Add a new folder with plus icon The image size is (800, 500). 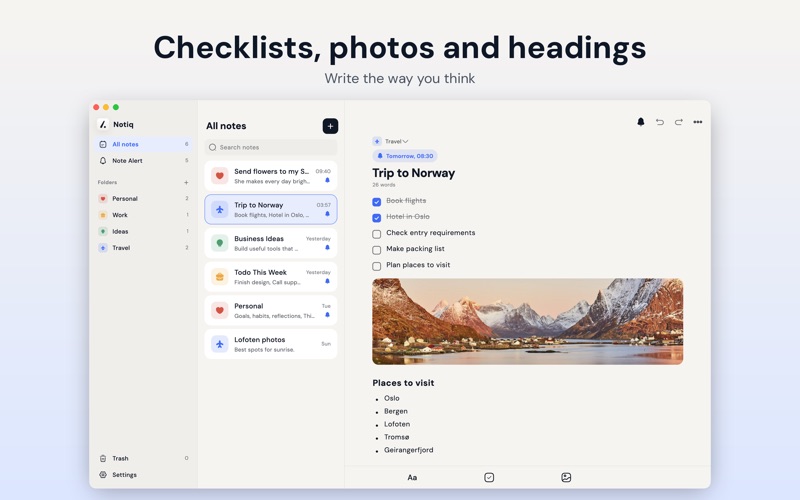point(186,182)
